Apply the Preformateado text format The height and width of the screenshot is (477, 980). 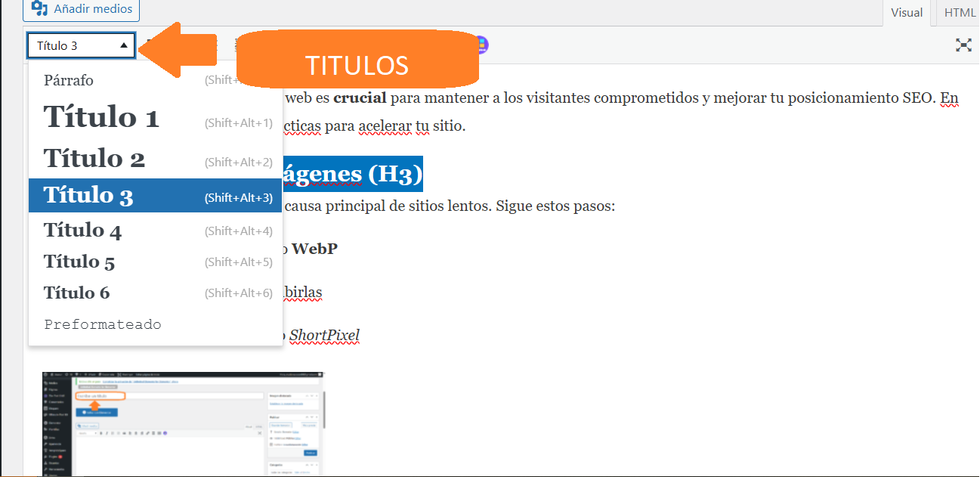click(103, 324)
